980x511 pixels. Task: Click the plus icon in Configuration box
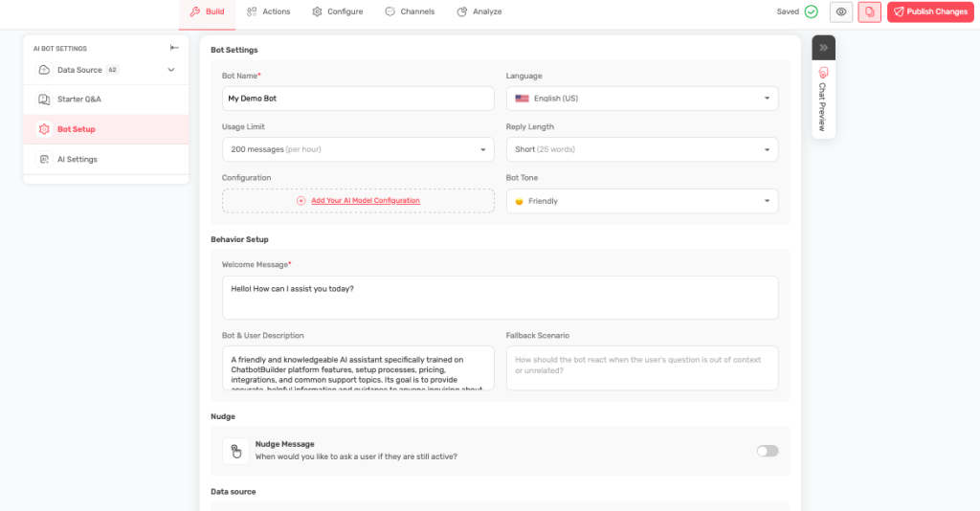click(x=301, y=201)
